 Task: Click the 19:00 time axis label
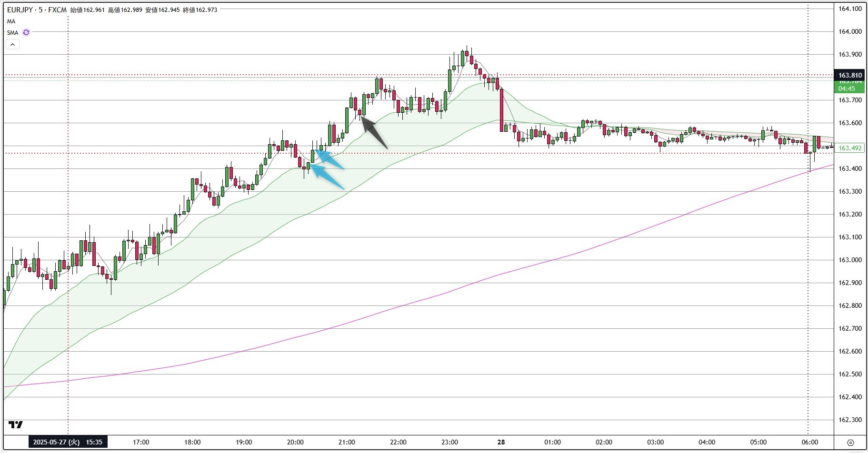click(x=244, y=442)
